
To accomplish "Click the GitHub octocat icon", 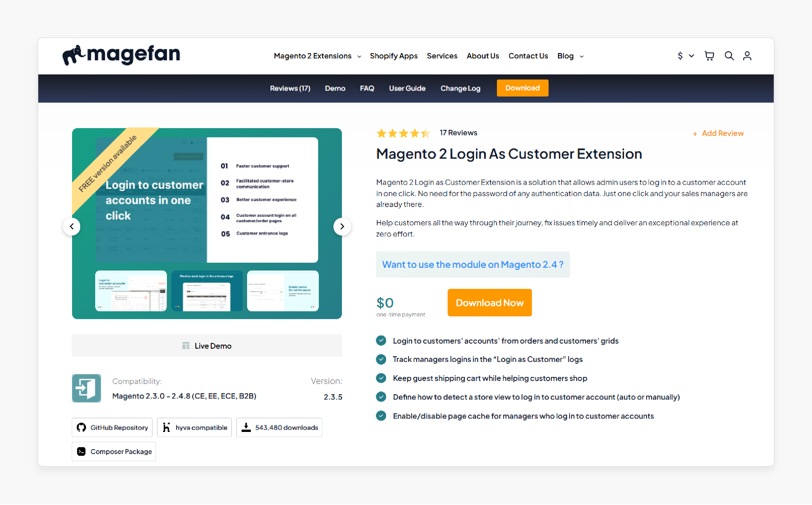I will pos(81,427).
